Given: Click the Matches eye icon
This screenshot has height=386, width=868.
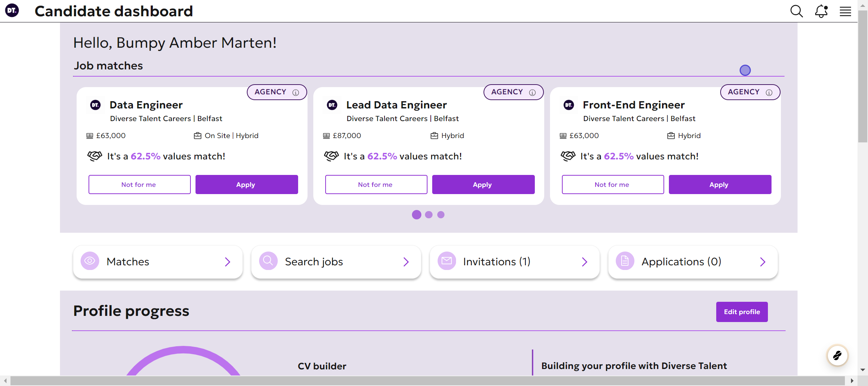Looking at the screenshot, I should point(90,261).
